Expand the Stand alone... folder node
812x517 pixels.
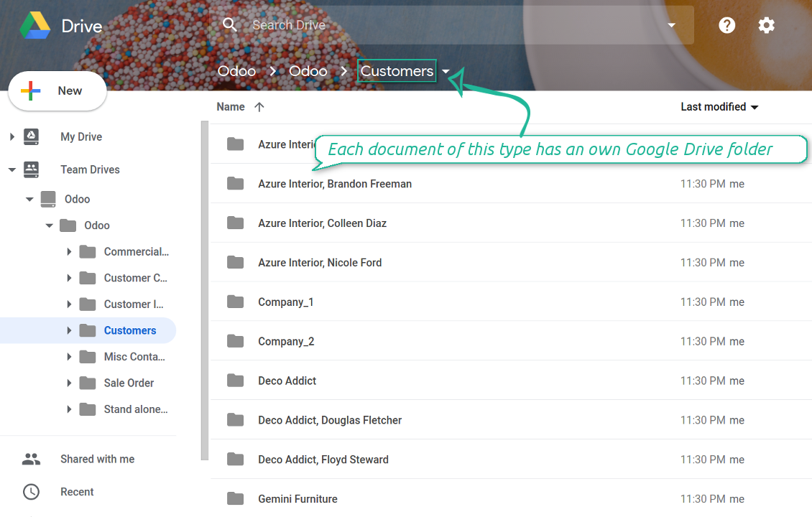point(69,409)
